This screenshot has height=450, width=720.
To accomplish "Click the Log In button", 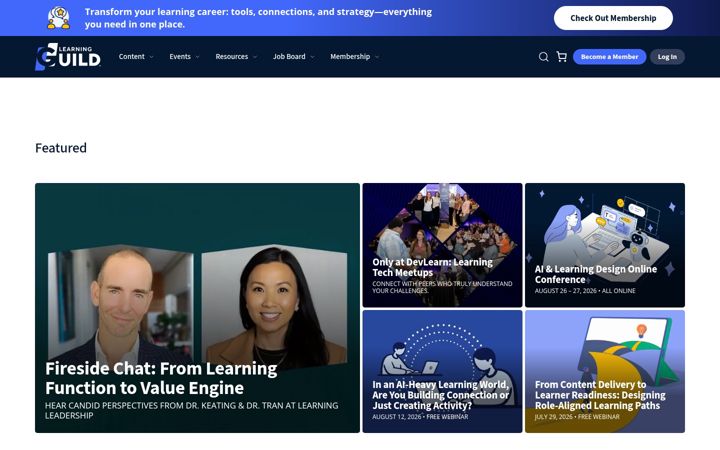I will 667,57.
